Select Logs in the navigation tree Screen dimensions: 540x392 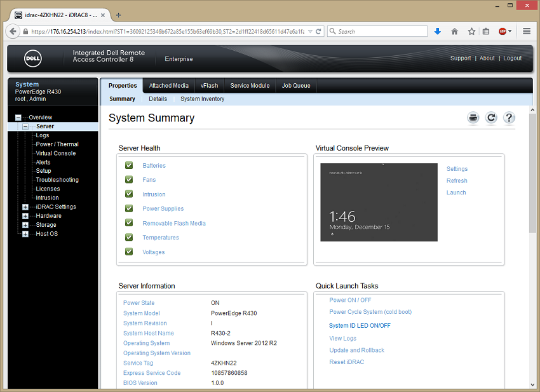[x=43, y=135]
